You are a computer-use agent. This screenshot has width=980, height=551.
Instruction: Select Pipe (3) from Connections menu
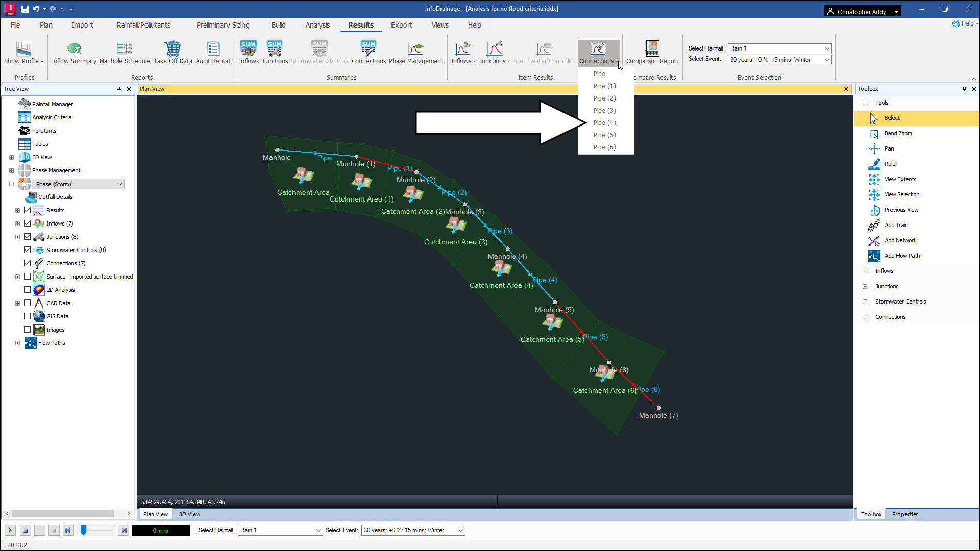[604, 110]
